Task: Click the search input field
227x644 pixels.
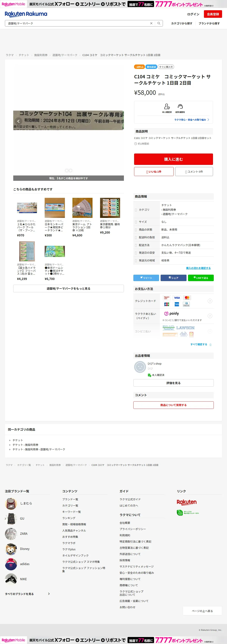Action: [77, 23]
